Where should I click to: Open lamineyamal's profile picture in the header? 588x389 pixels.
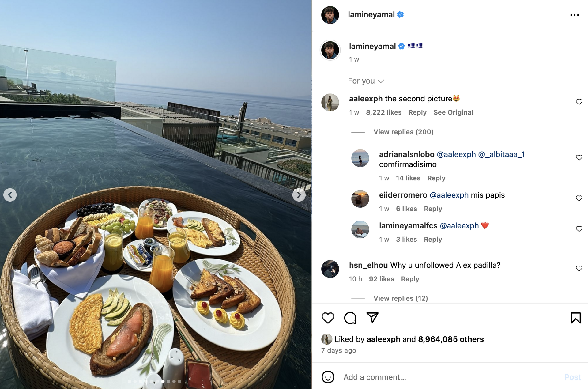click(330, 15)
